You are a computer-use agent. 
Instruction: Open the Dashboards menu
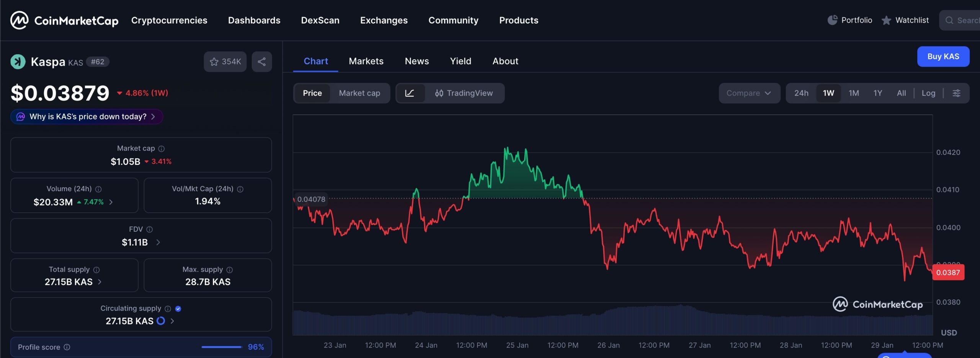(254, 20)
